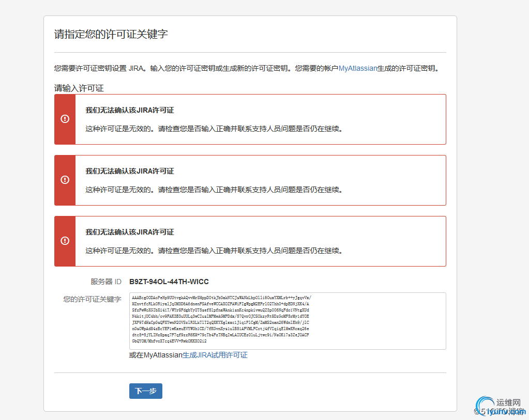Focus the license key text area
Screen dimensions: 529x420
click(288, 321)
